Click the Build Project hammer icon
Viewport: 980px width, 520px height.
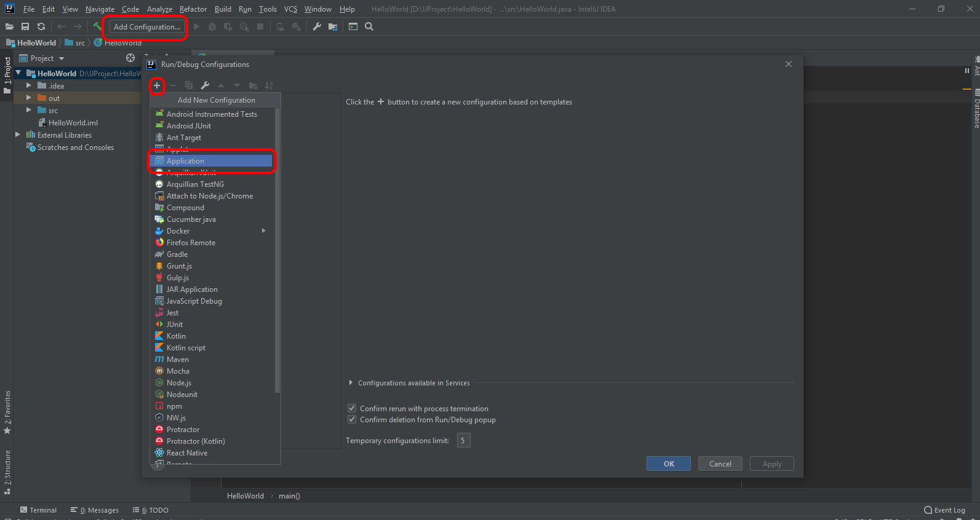pos(97,26)
